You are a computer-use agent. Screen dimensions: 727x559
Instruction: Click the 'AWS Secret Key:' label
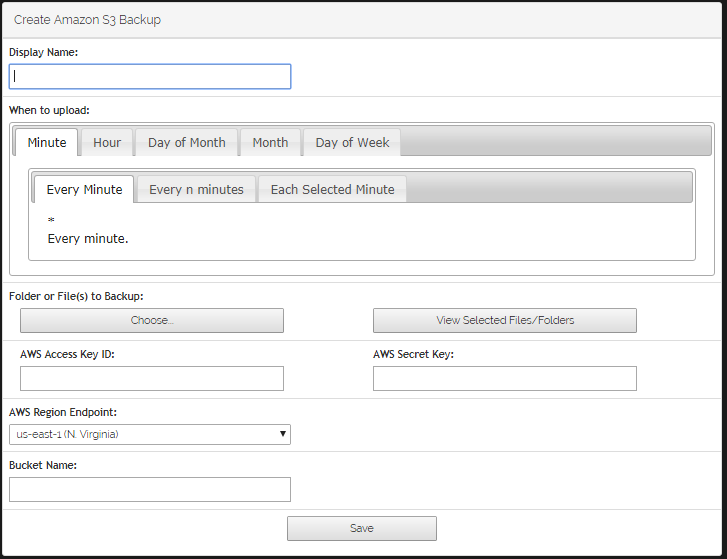413,354
